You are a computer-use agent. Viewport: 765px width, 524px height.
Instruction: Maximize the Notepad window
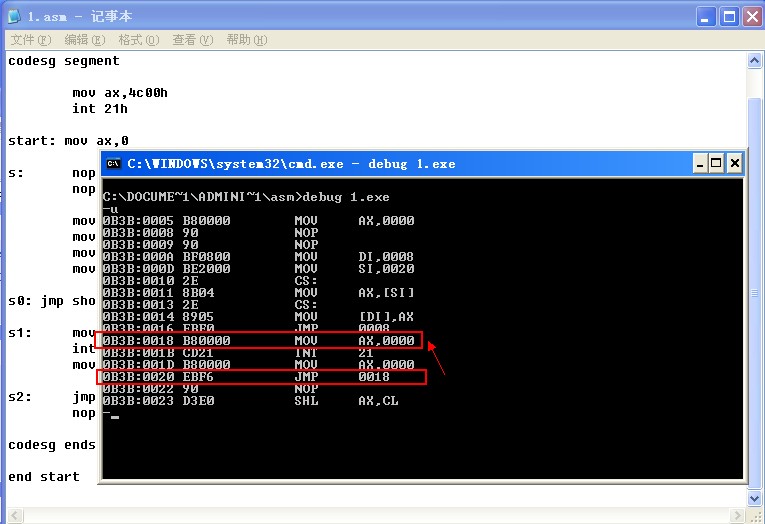click(728, 16)
